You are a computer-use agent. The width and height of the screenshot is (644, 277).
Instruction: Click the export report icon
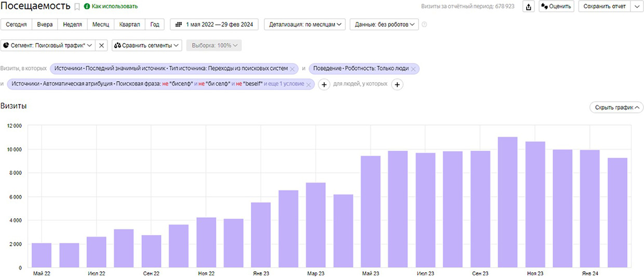click(529, 7)
